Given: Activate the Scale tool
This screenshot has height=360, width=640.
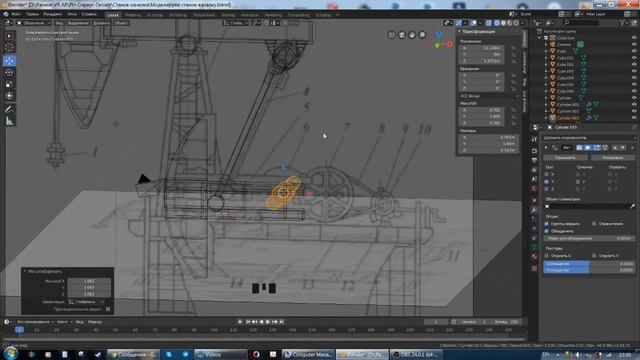Looking at the screenshot, I should coord(9,84).
